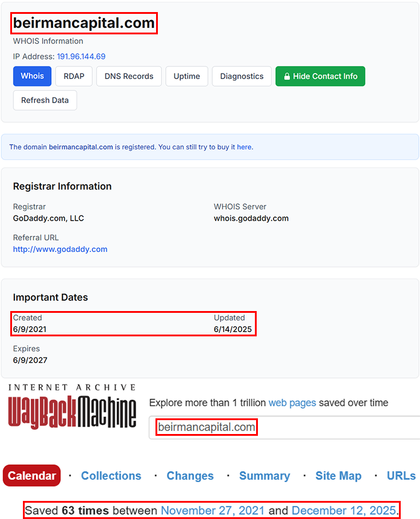Click the Registrar Information heading

pos(62,186)
